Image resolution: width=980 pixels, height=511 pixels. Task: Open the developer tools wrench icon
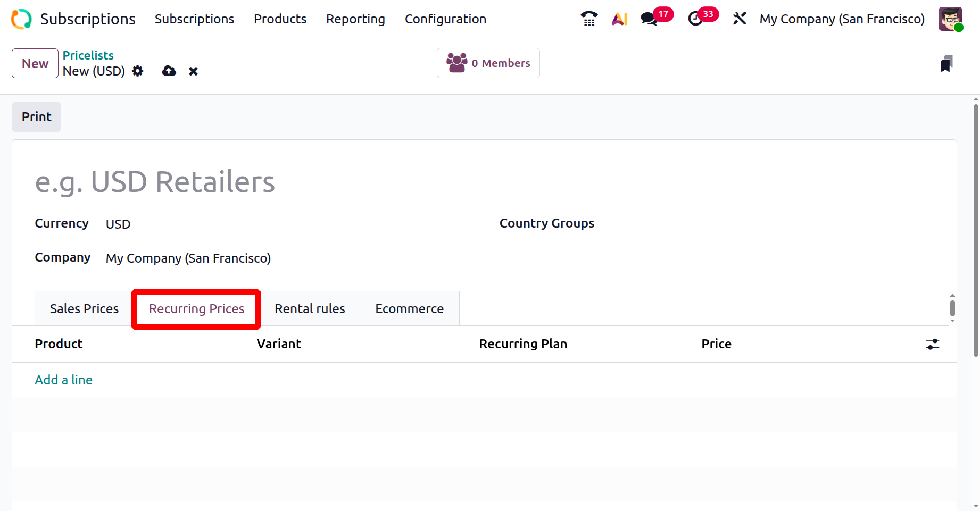click(x=739, y=19)
